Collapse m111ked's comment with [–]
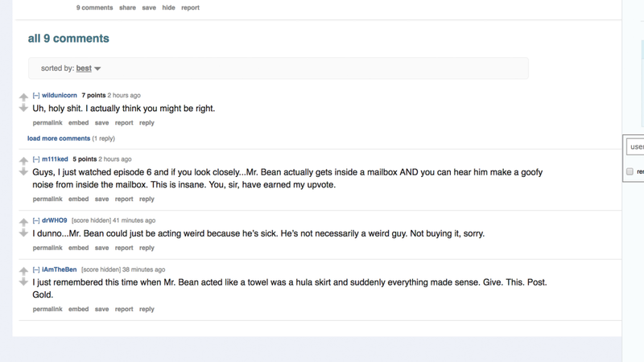This screenshot has height=362, width=644. (x=36, y=159)
